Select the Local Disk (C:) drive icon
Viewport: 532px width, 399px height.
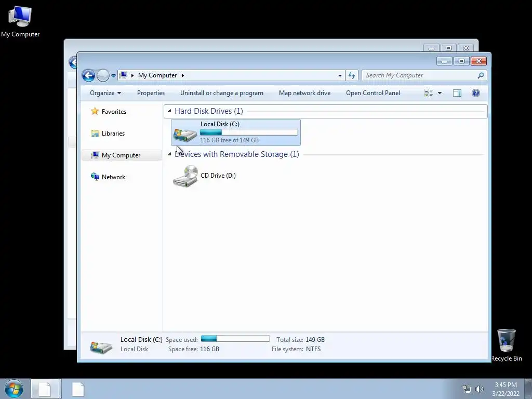[184, 135]
